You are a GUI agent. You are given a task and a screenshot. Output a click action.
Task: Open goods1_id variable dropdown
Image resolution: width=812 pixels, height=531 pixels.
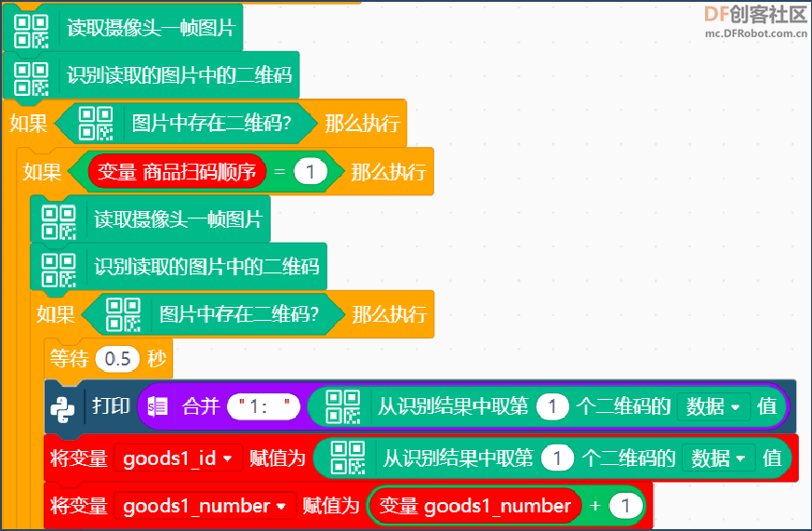(178, 458)
